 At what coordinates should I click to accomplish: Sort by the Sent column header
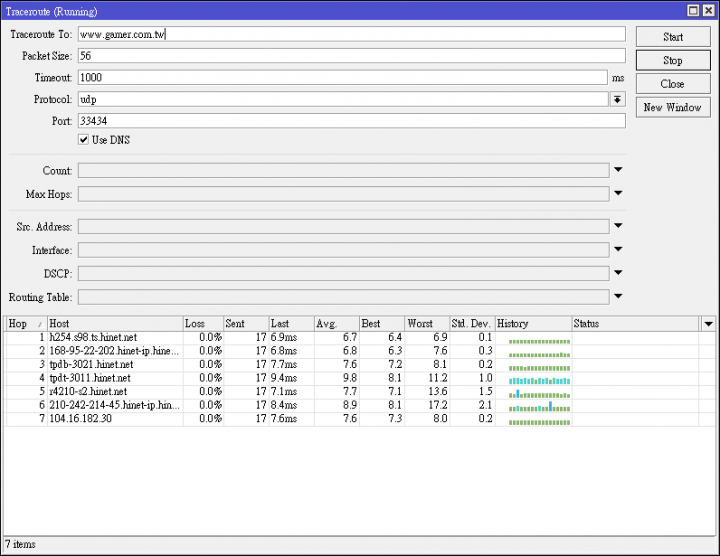pos(246,324)
